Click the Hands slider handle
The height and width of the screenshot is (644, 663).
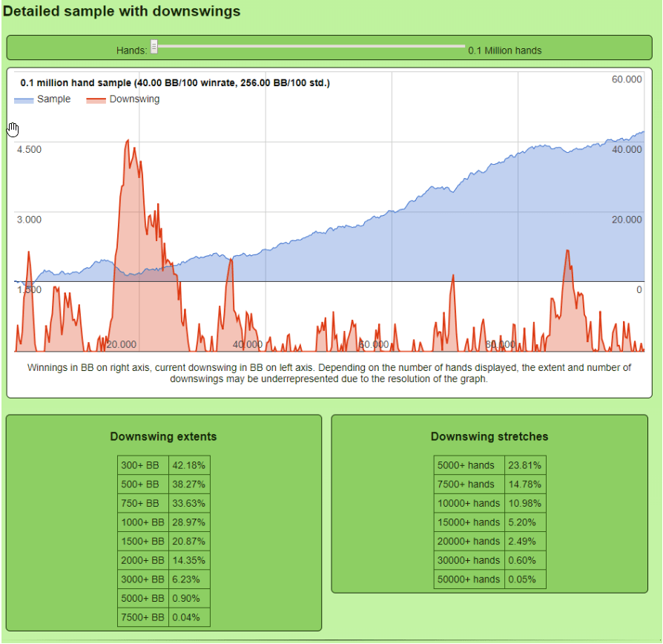154,47
